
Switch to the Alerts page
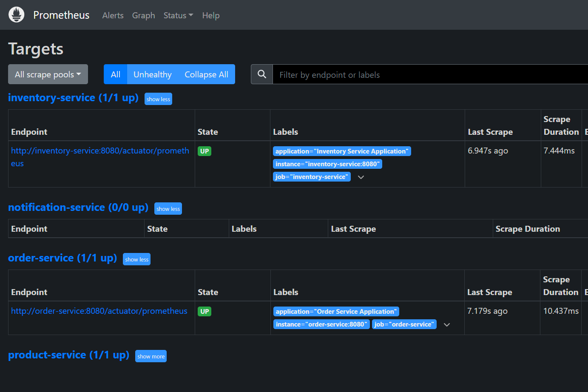[x=113, y=15]
